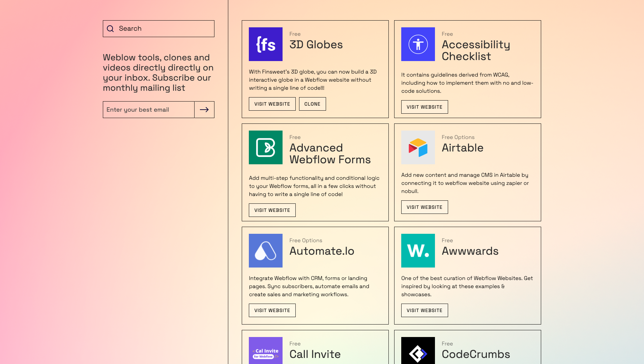Visit website for Awwwards
The height and width of the screenshot is (364, 644).
(x=425, y=310)
